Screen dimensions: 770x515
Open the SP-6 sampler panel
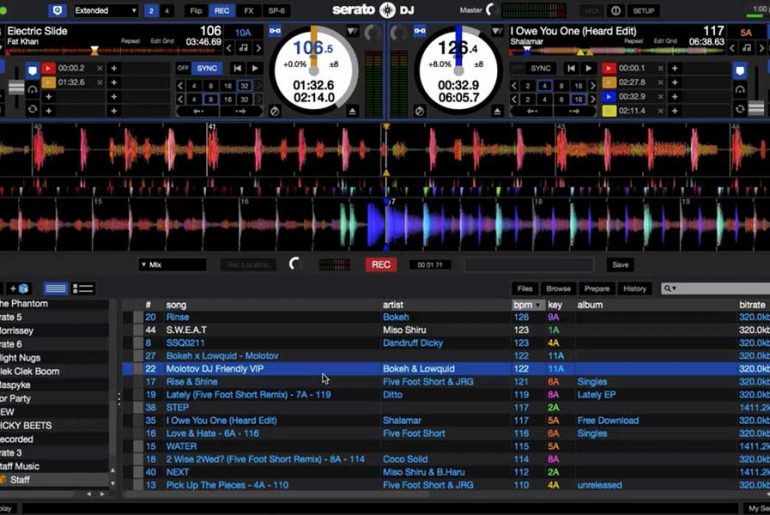pos(277,11)
